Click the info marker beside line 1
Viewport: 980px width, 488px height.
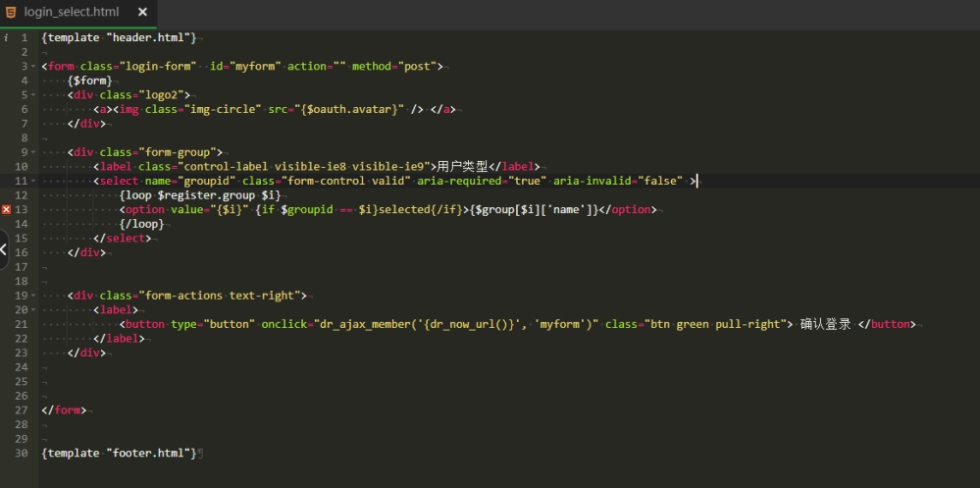click(7, 37)
